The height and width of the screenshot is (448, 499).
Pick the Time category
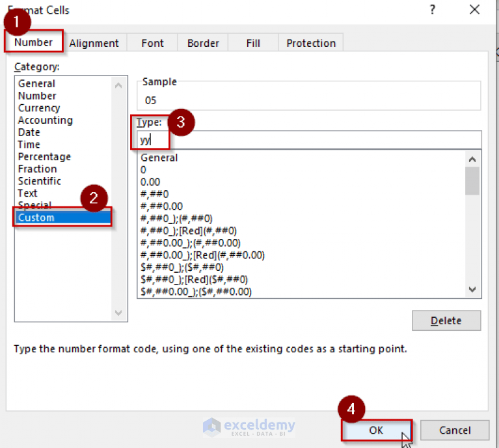click(29, 145)
